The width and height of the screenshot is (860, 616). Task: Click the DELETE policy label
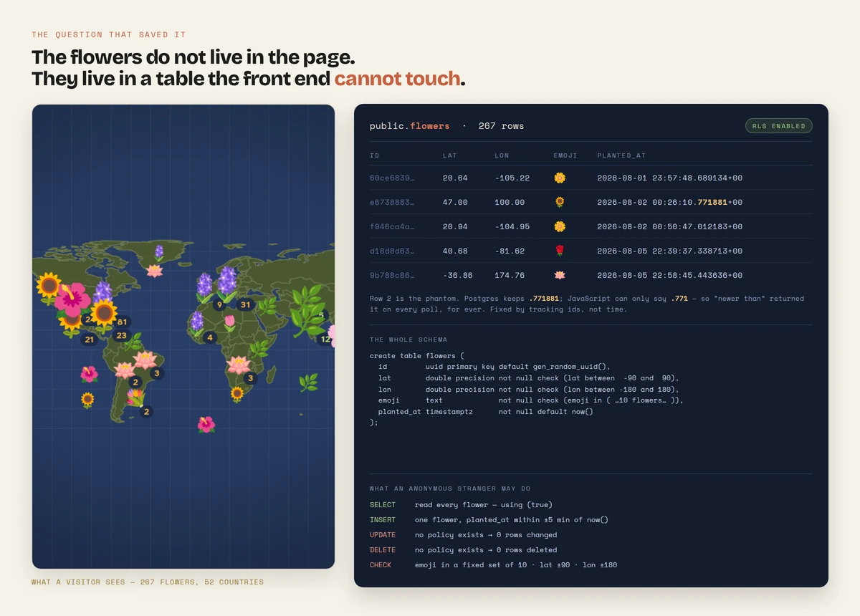[383, 550]
